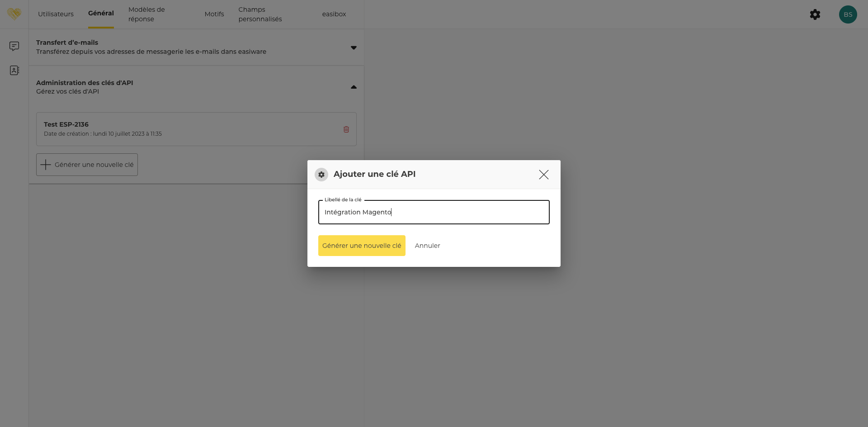
Task: Click yellow Générer une nouvelle clé button
Action: tap(362, 246)
